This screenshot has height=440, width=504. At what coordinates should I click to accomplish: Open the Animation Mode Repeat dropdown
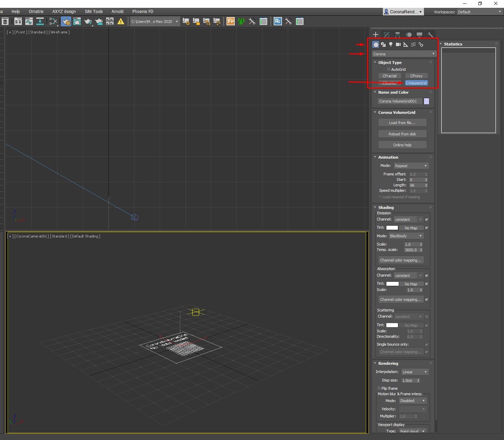click(411, 166)
